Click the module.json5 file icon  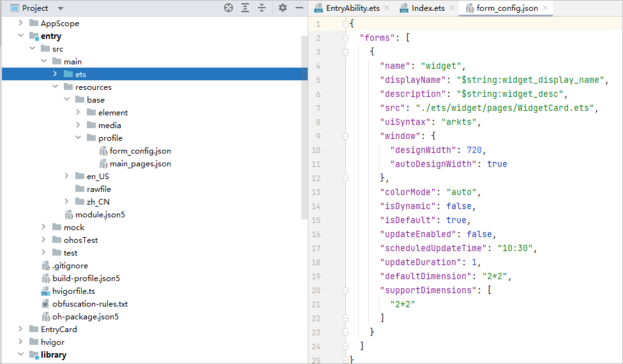(x=69, y=215)
